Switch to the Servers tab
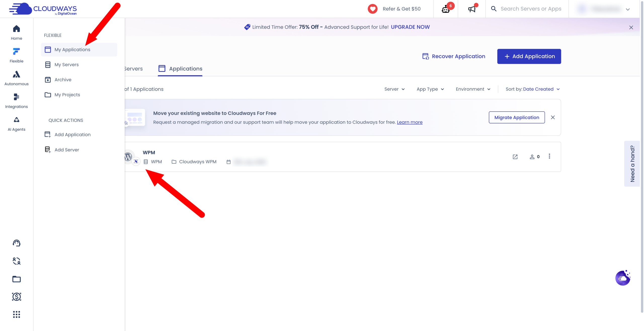The height and width of the screenshot is (331, 644). click(134, 69)
